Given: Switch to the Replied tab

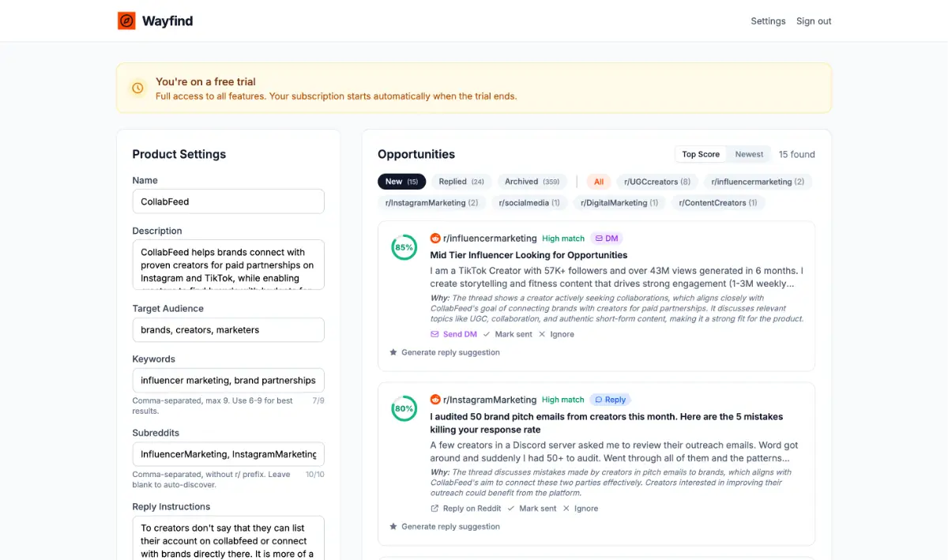Looking at the screenshot, I should [461, 182].
